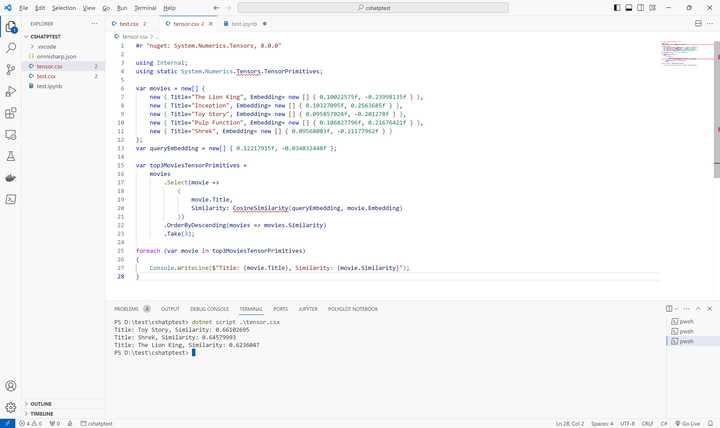Screen dimensions: 720x428
Task: Open the Help menu
Action: [x=169, y=8]
